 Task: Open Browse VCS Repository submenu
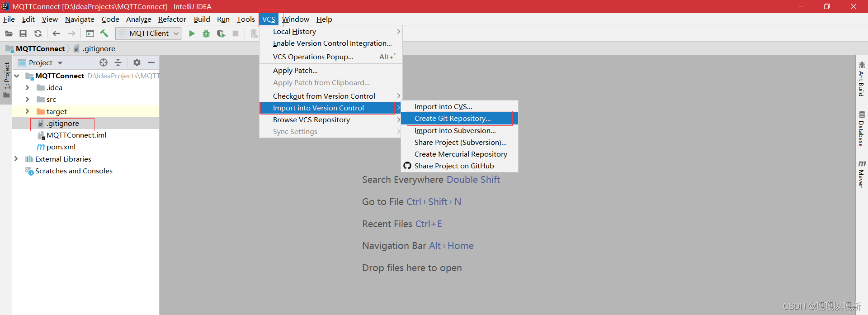331,119
